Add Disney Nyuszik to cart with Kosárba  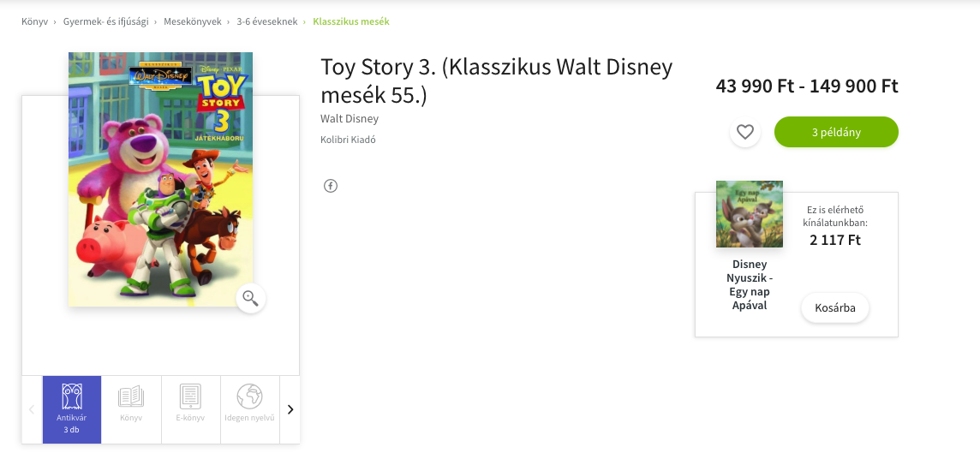coord(835,308)
